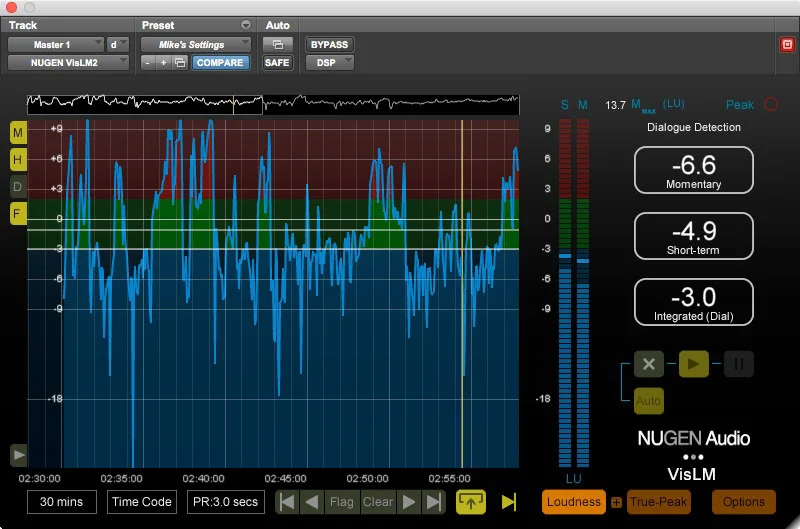The image size is (800, 529).
Task: Switch to the True-Peak view
Action: point(658,502)
